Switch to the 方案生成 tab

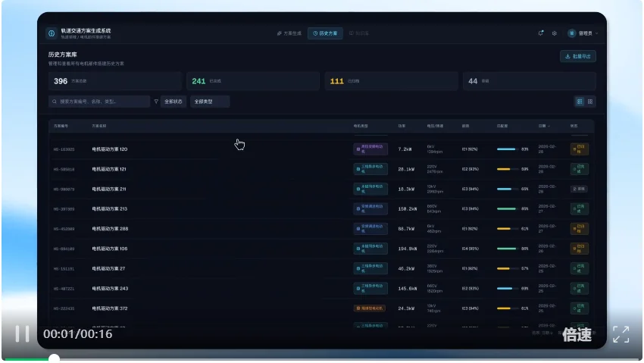click(289, 33)
